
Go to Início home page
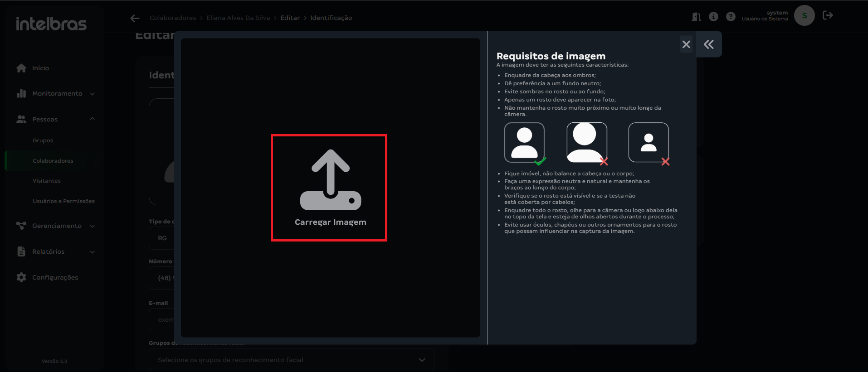click(x=40, y=68)
